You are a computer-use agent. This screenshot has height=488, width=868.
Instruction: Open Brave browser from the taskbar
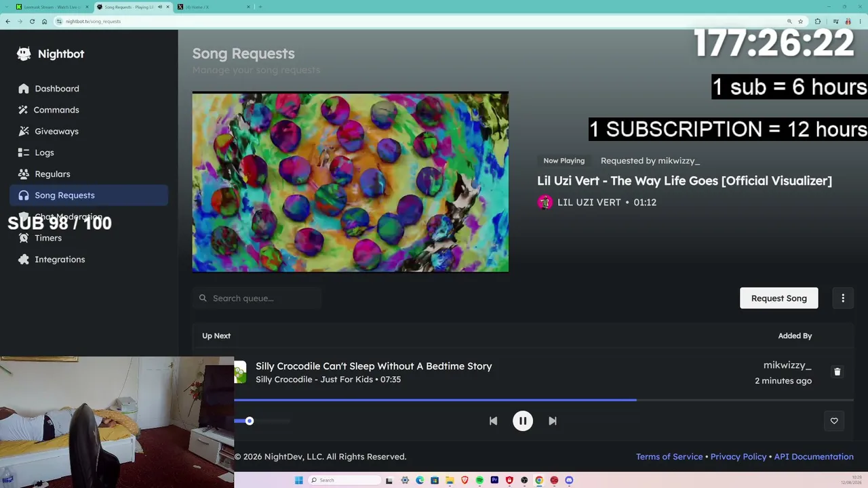(465, 481)
